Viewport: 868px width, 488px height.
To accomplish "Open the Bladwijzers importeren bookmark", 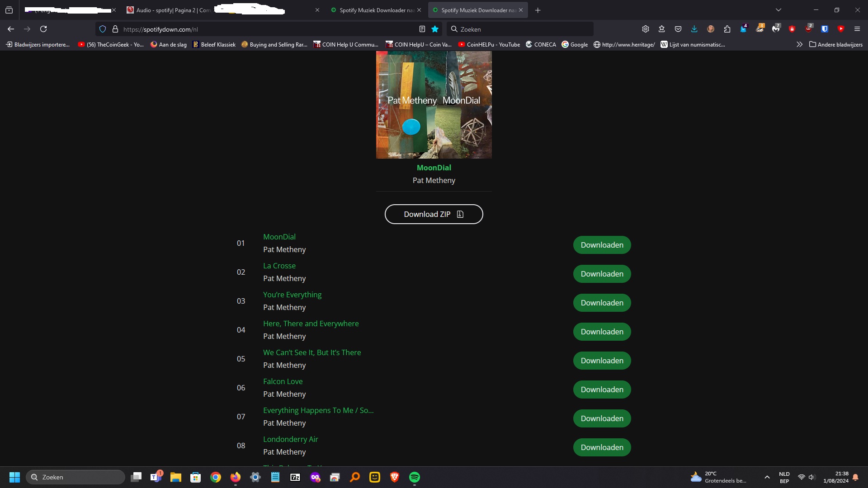I will (x=38, y=44).
